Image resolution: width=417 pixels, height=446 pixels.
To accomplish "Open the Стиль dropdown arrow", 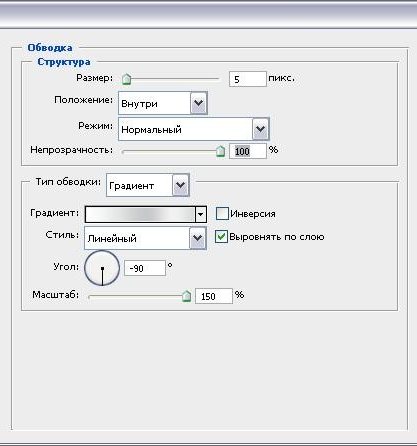I will 198,238.
